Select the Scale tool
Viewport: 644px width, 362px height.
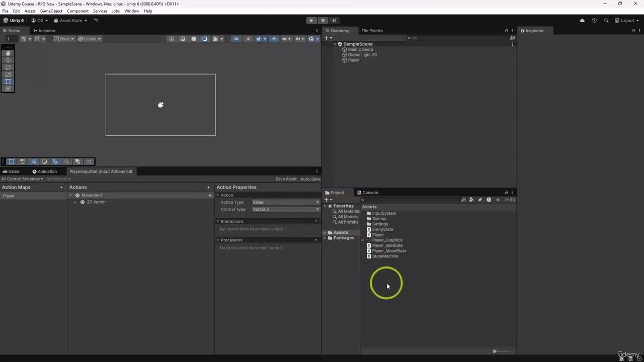tap(8, 74)
